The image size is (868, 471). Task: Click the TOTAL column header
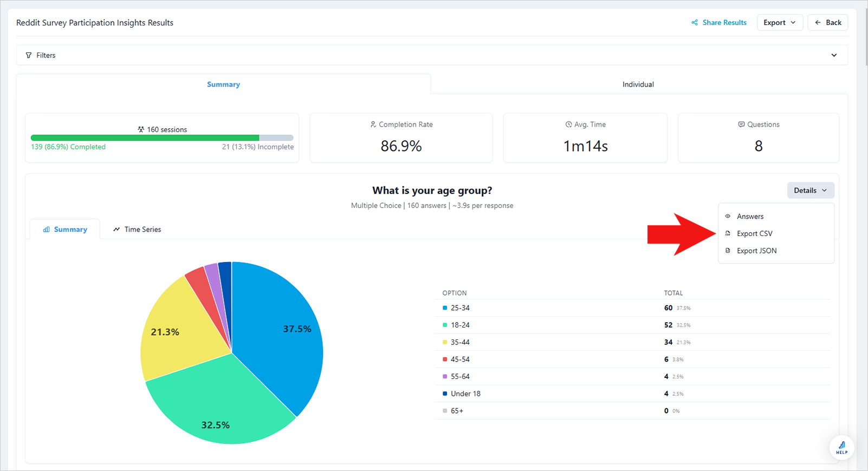(x=673, y=293)
